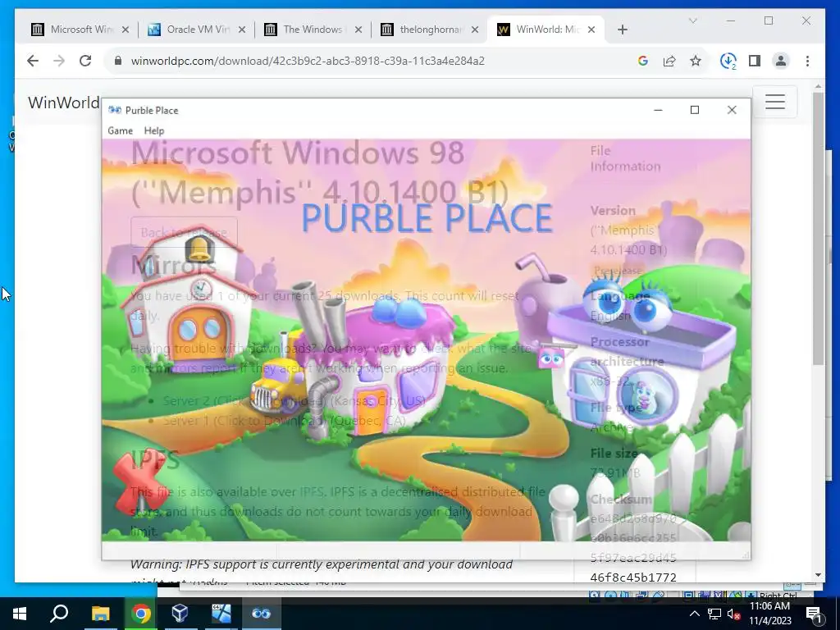
Task: Open Windows taskbar search
Action: (59, 614)
